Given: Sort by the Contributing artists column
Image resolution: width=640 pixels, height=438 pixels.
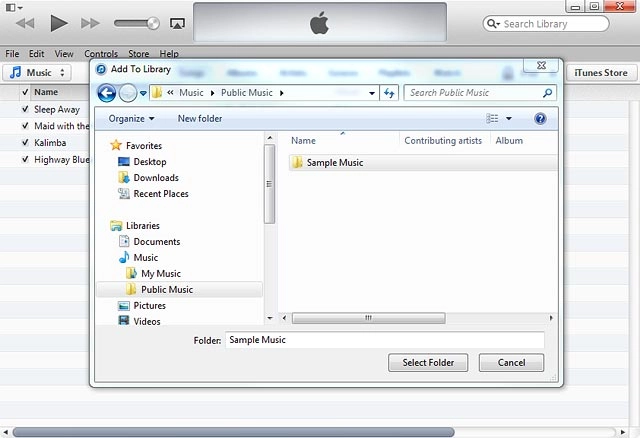Looking at the screenshot, I should (x=443, y=140).
